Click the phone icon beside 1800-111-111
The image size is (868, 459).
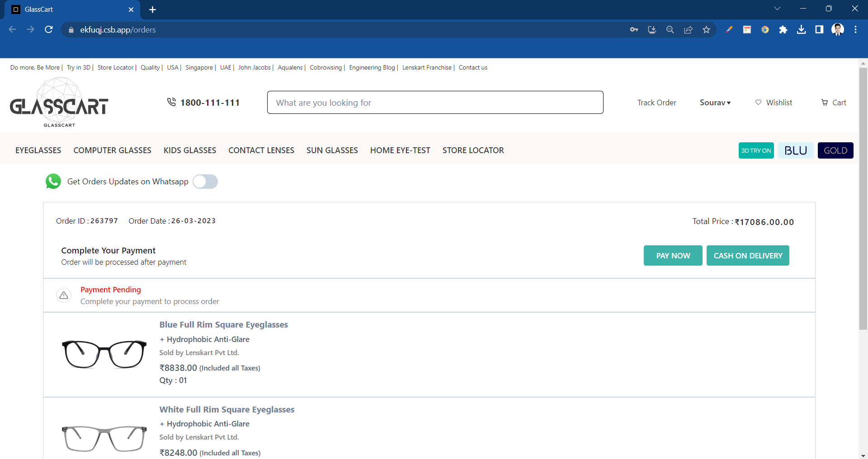point(171,102)
